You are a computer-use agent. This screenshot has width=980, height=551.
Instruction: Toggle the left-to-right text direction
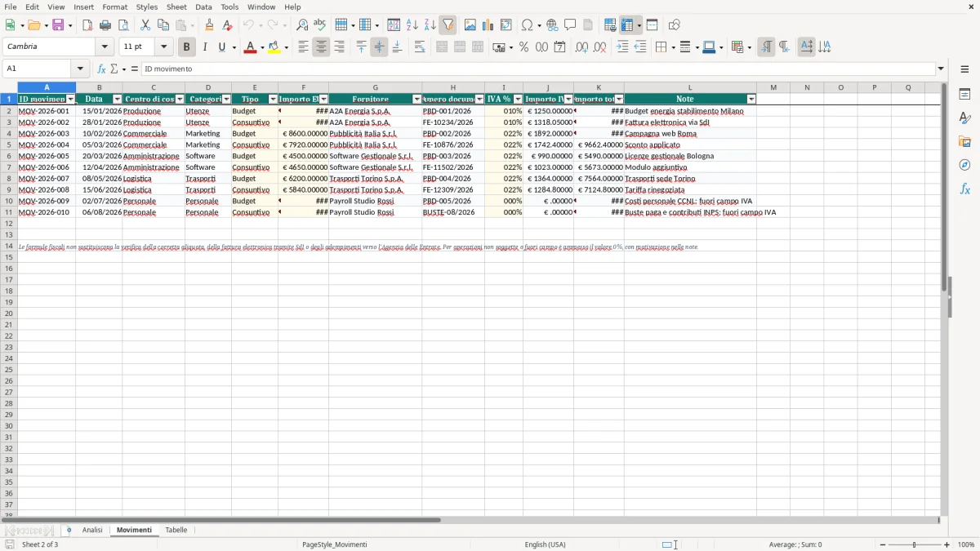766,47
